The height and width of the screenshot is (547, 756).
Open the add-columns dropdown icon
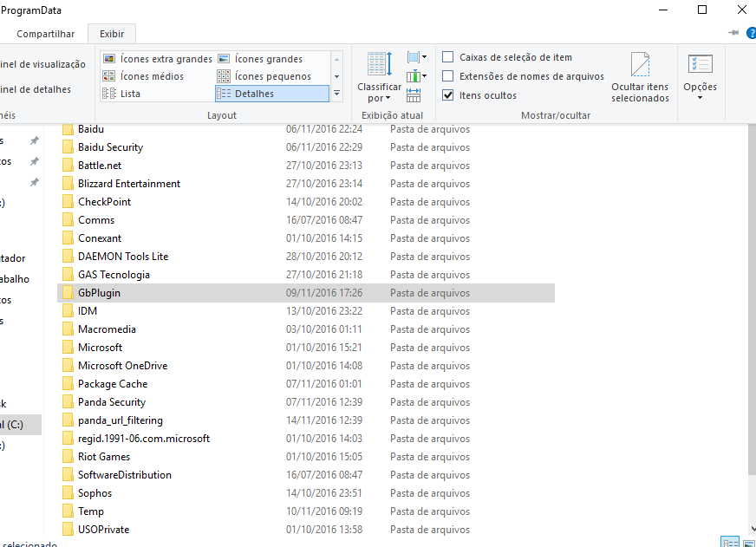point(416,76)
